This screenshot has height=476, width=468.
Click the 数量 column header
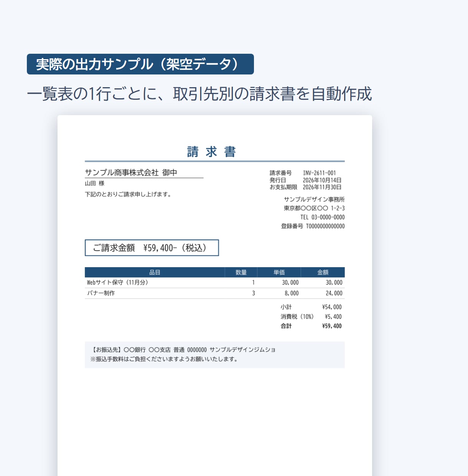[x=241, y=272]
